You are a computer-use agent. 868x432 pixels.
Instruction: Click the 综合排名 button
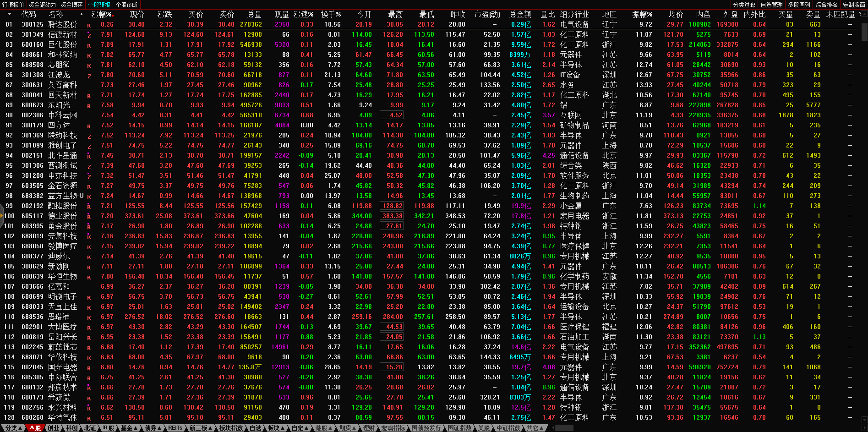click(x=826, y=5)
